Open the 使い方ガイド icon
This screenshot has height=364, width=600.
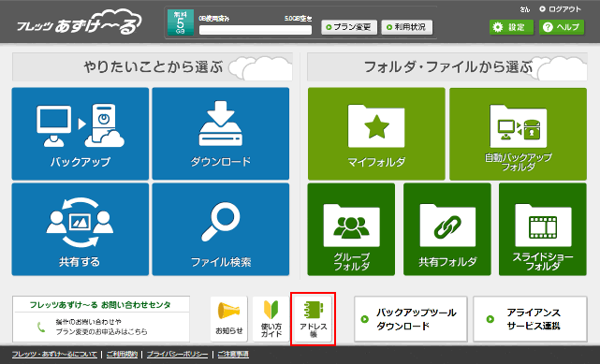[x=271, y=319]
